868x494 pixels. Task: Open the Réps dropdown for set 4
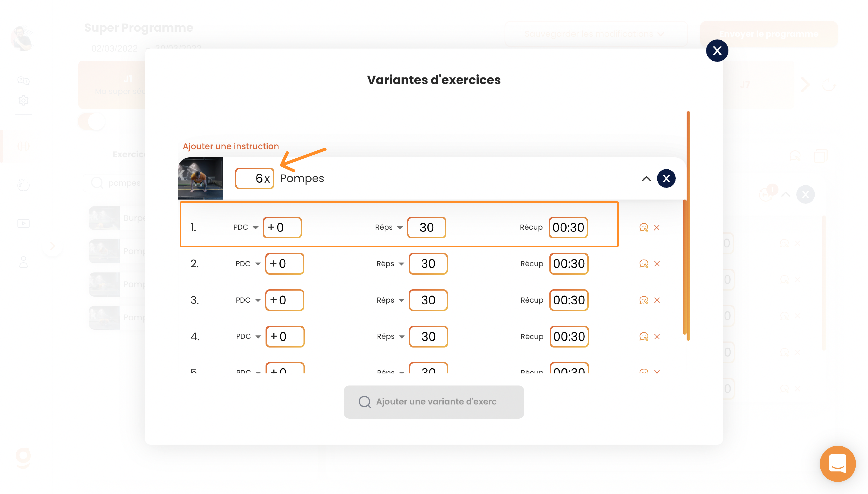coord(390,337)
